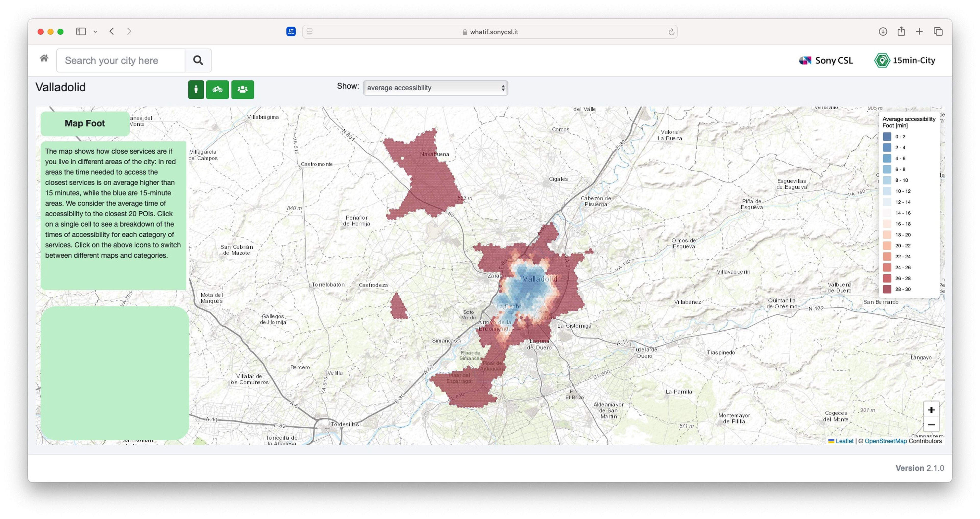Image resolution: width=980 pixels, height=519 pixels.
Task: Click the Average accessibility Foot [min] legend title
Action: tap(909, 122)
